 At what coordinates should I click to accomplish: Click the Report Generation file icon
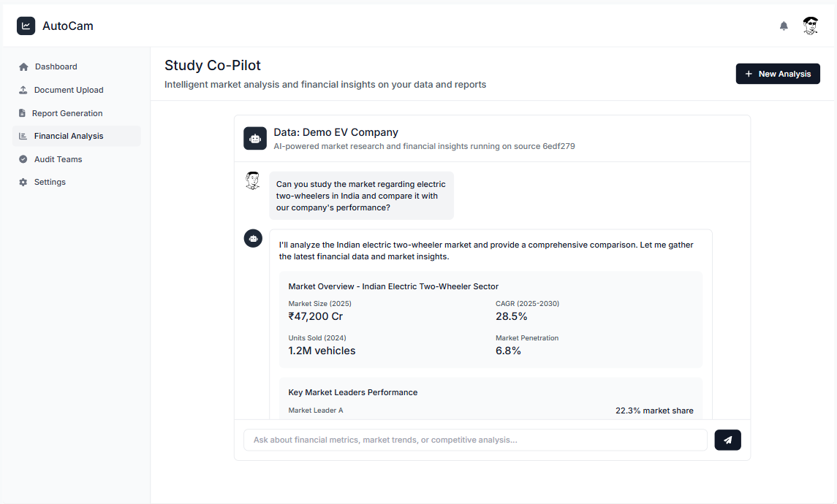23,113
